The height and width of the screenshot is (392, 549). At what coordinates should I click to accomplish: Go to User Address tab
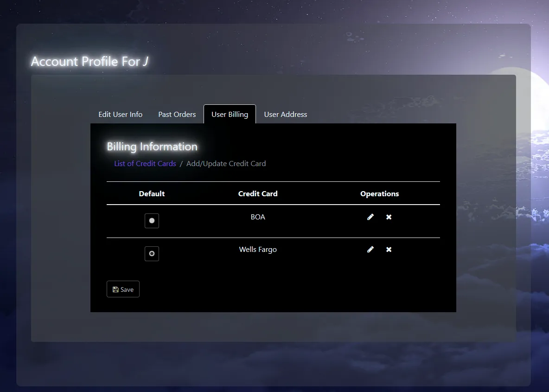(x=285, y=114)
